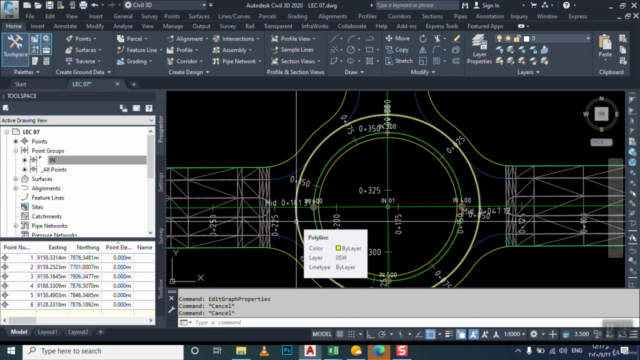
Task: Switch to the Start file tab
Action: (x=20, y=84)
